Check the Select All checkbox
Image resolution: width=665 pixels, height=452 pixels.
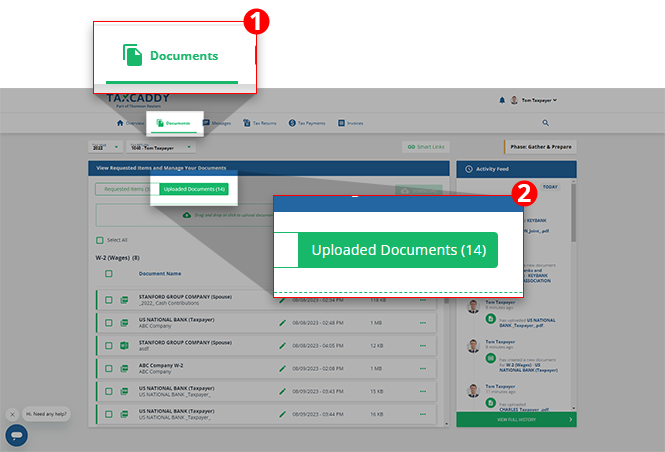click(100, 240)
